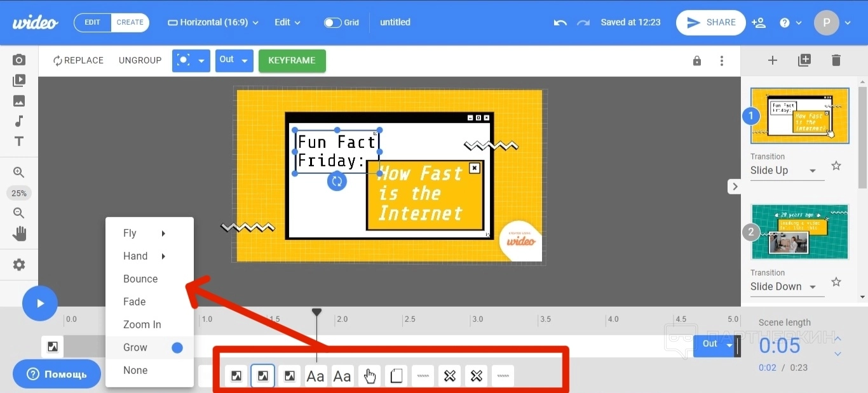This screenshot has width=868, height=393.
Task: Click the SHARE button
Action: click(710, 22)
